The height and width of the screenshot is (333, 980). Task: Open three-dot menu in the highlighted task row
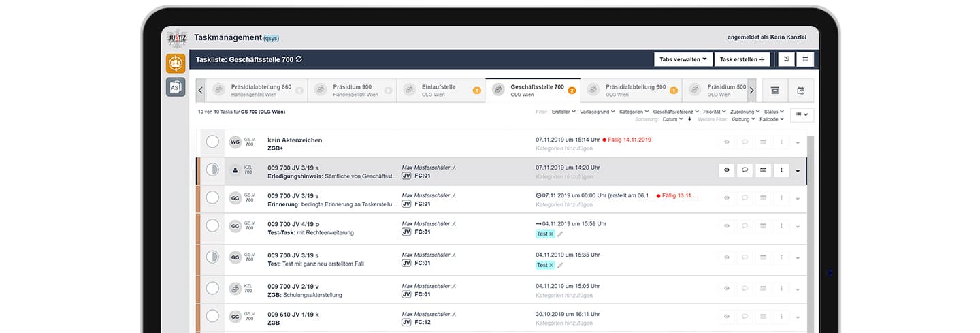(x=781, y=170)
